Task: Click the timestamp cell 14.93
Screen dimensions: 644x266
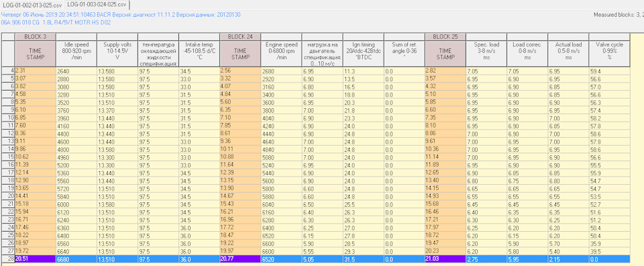Action: pos(445,196)
